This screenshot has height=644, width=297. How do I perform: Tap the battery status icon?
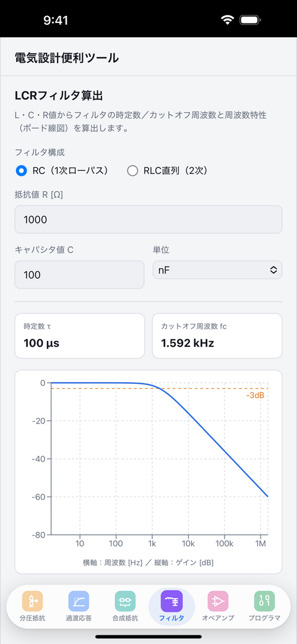coord(251,20)
